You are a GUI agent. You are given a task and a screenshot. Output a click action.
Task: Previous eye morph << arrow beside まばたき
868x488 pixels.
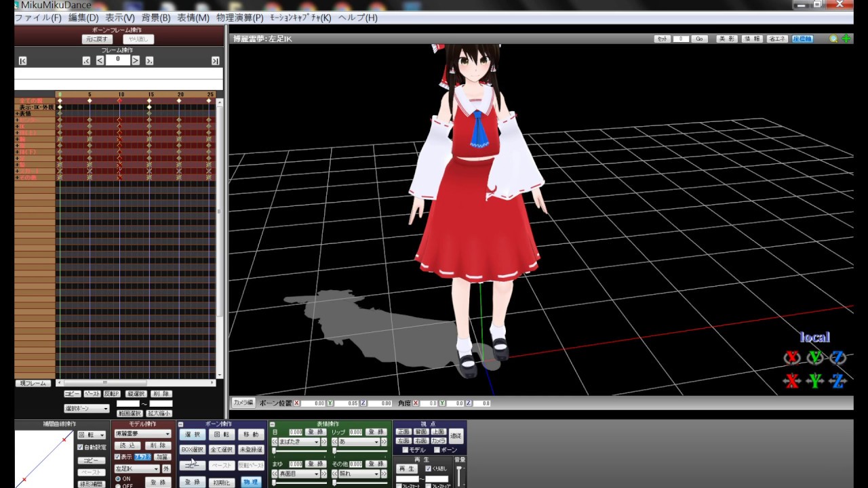[x=275, y=442]
